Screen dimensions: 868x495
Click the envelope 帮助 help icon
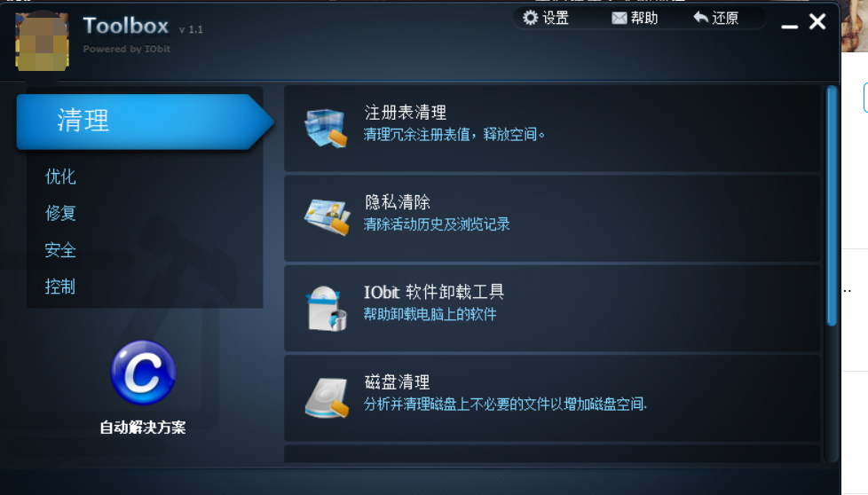click(619, 19)
